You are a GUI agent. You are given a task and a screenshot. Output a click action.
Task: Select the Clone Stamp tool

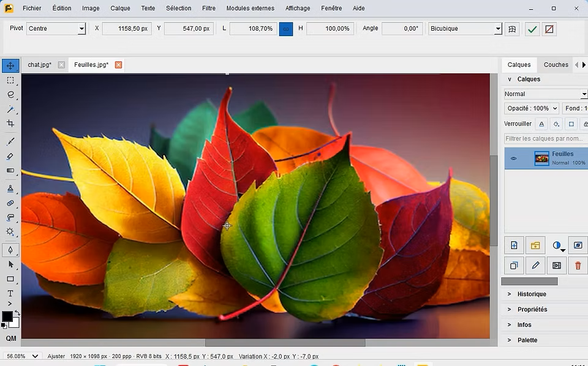(10, 189)
